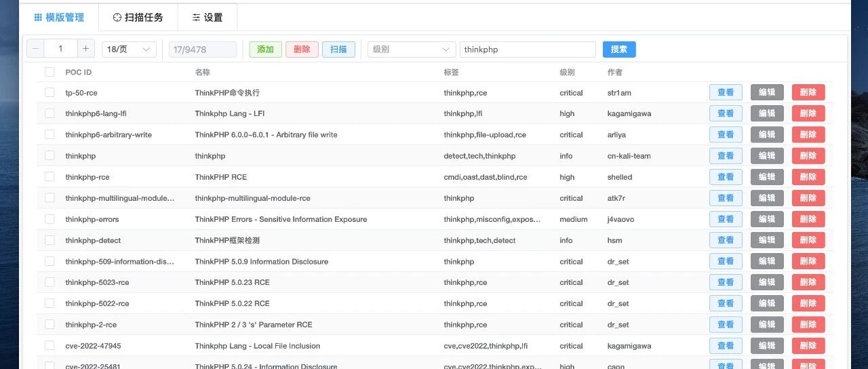The width and height of the screenshot is (868, 369).
Task: Click tags cmdi,oast,dast,blind,rce
Action: pyautogui.click(x=486, y=177)
